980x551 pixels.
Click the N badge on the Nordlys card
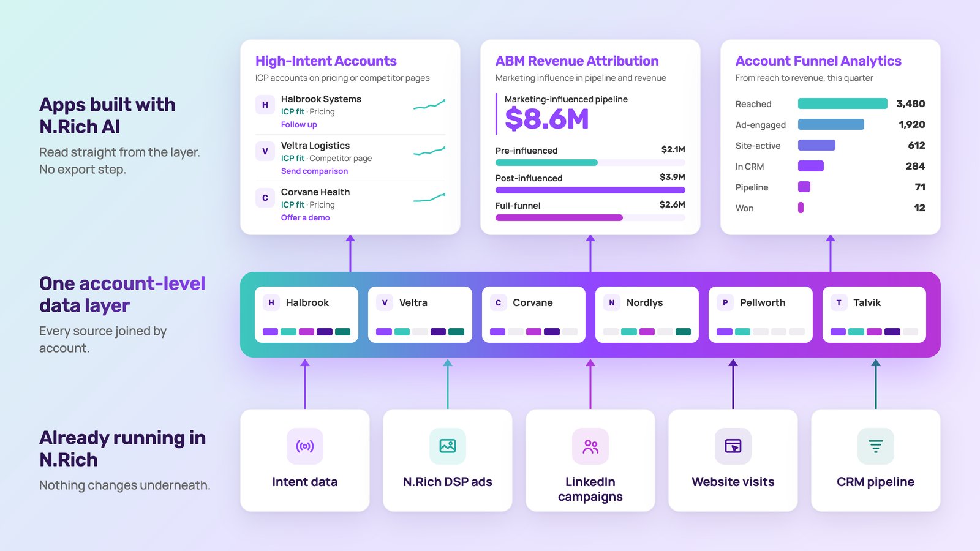click(x=612, y=302)
